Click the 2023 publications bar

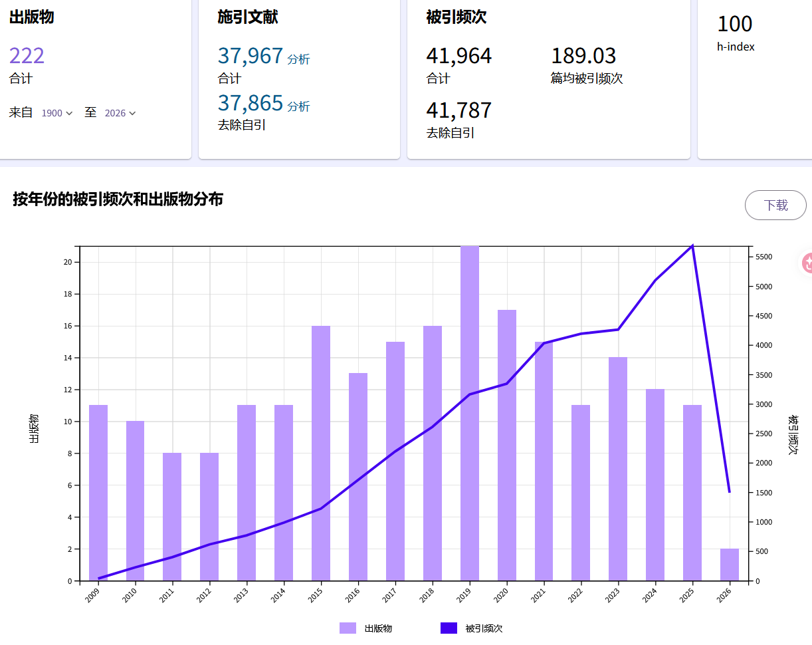tap(618, 469)
